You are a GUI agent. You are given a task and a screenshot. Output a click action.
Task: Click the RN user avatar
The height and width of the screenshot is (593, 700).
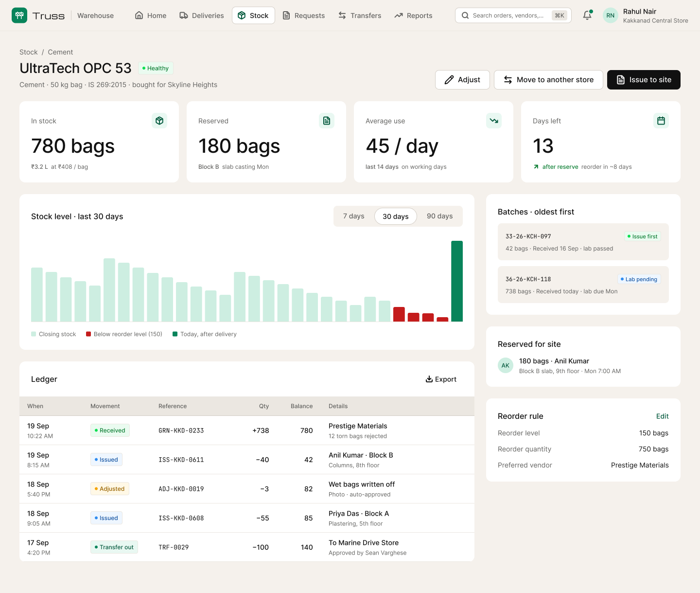pos(611,16)
